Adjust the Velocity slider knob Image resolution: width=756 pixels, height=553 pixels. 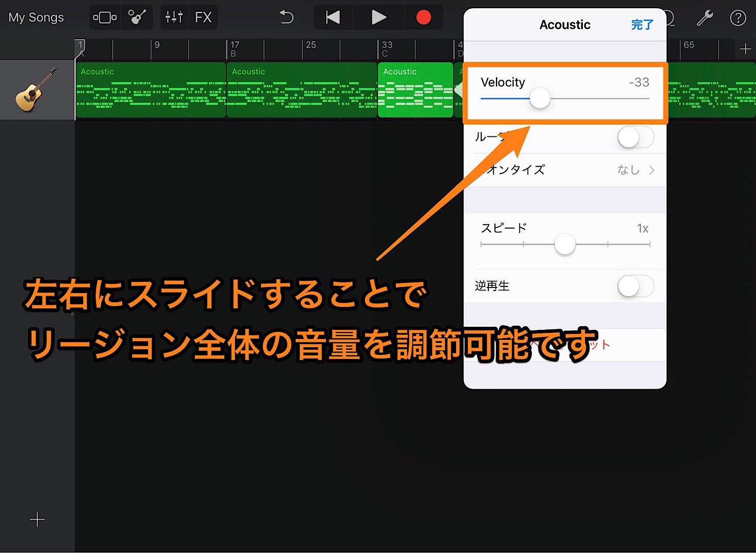coord(539,98)
